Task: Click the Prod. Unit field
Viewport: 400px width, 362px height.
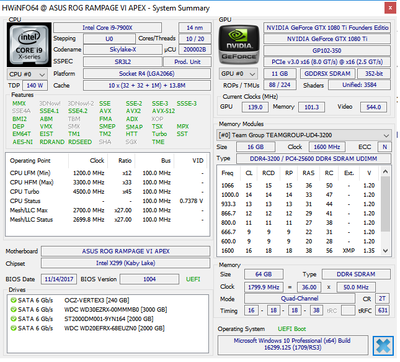Action: click(x=187, y=62)
